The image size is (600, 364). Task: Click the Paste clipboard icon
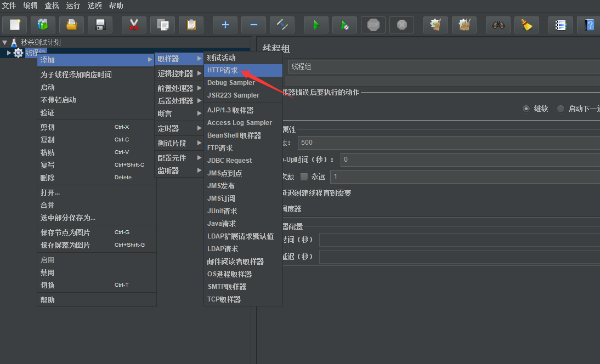tap(191, 25)
